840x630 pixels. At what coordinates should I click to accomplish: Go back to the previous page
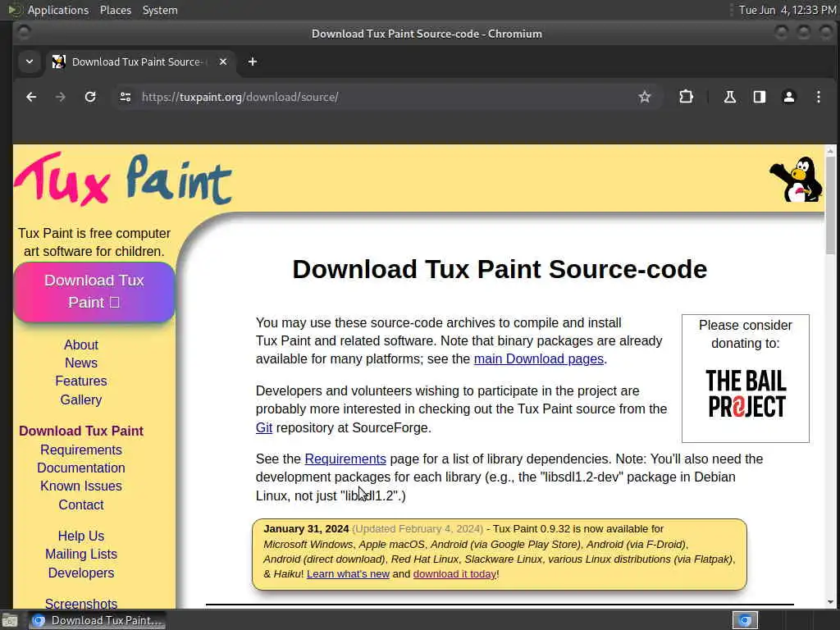point(31,97)
